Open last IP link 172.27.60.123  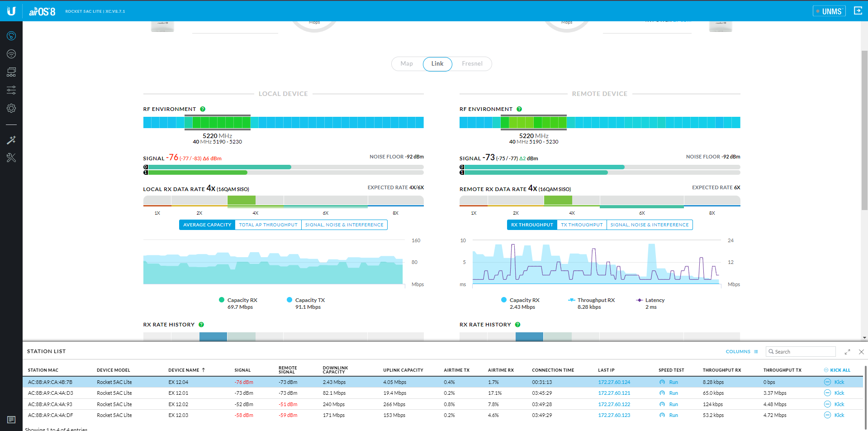614,415
